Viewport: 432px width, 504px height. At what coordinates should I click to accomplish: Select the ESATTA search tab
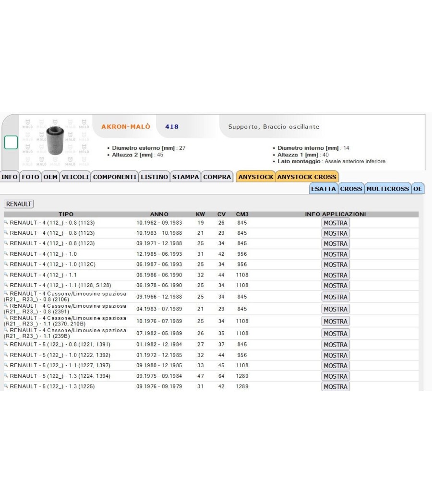(x=324, y=189)
